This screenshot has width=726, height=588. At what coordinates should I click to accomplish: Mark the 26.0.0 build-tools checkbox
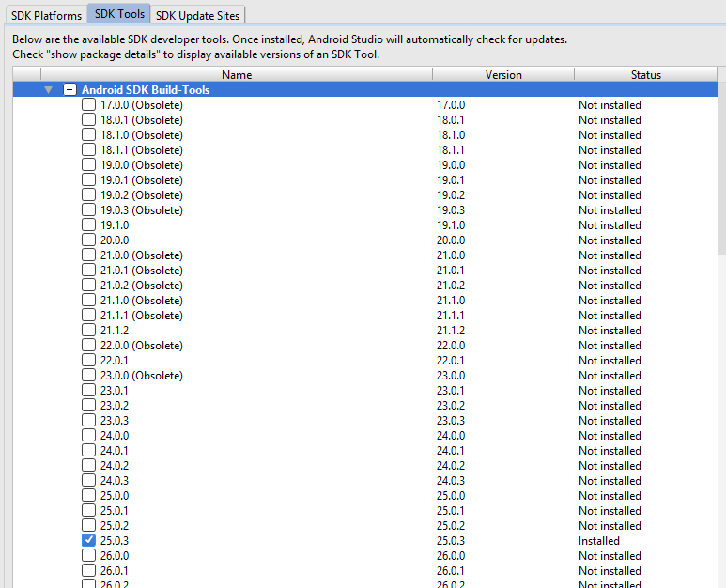[x=88, y=555]
